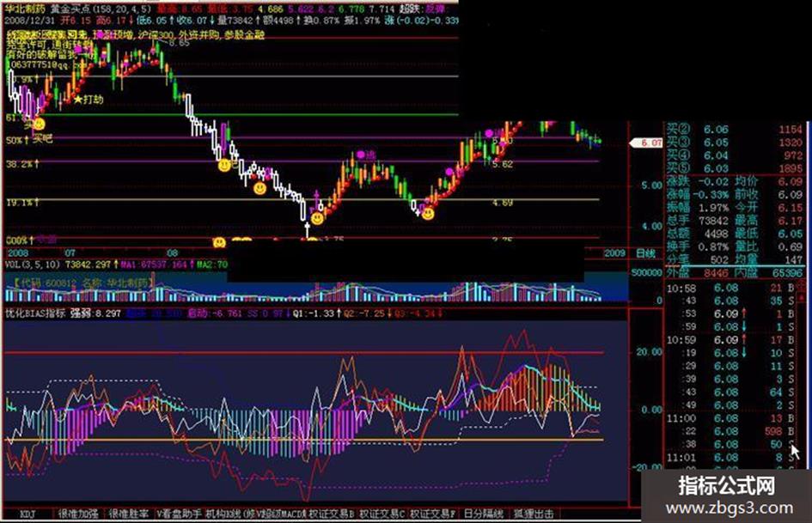
Task: Click the smiley icon at 38.2% line
Action: click(223, 166)
